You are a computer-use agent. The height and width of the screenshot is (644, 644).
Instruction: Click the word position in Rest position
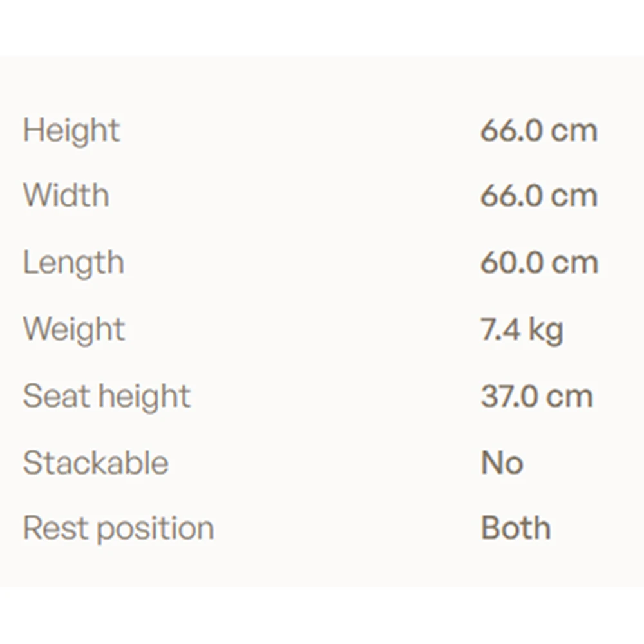point(155,529)
